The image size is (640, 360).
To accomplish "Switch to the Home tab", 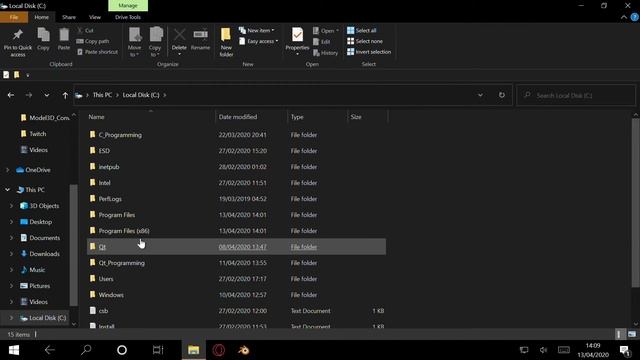I will (x=41, y=17).
